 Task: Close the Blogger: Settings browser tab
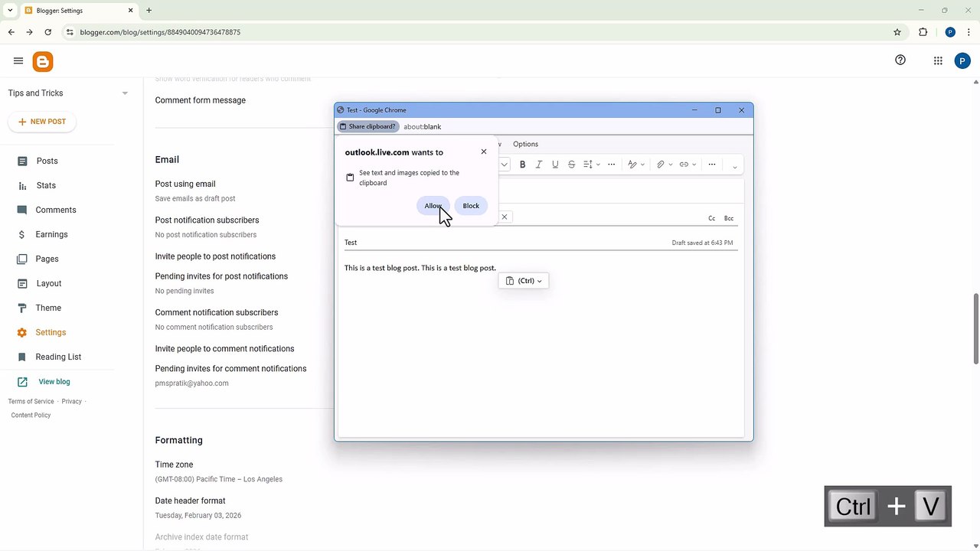[131, 11]
